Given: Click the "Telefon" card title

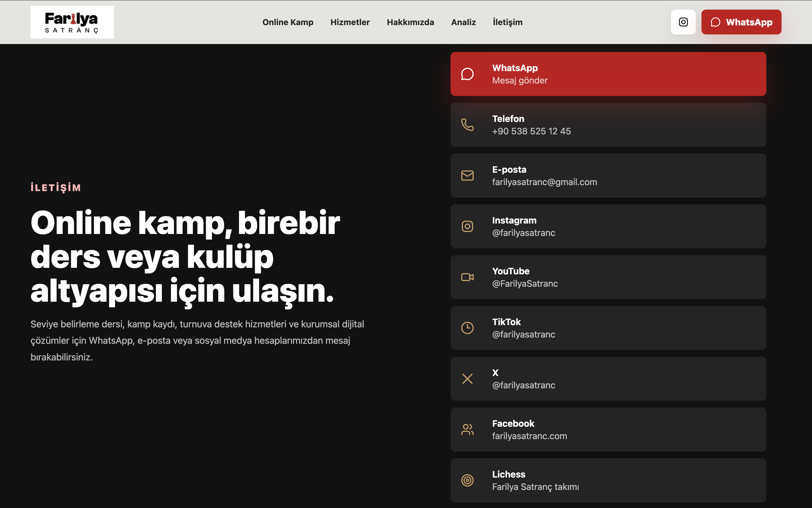Looking at the screenshot, I should click(x=508, y=119).
